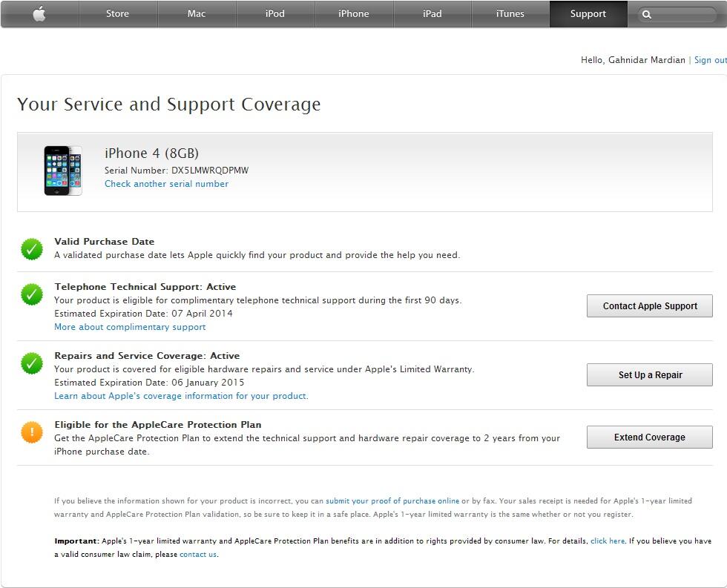The image size is (727, 588).
Task: Click 'Your Service and Support Coverage' heading
Action: click(169, 105)
